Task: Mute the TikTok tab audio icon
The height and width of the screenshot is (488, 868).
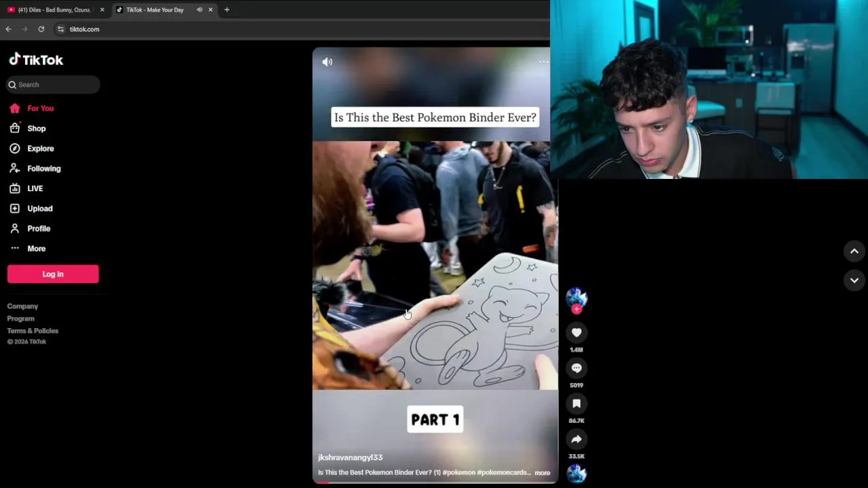Action: 199,10
